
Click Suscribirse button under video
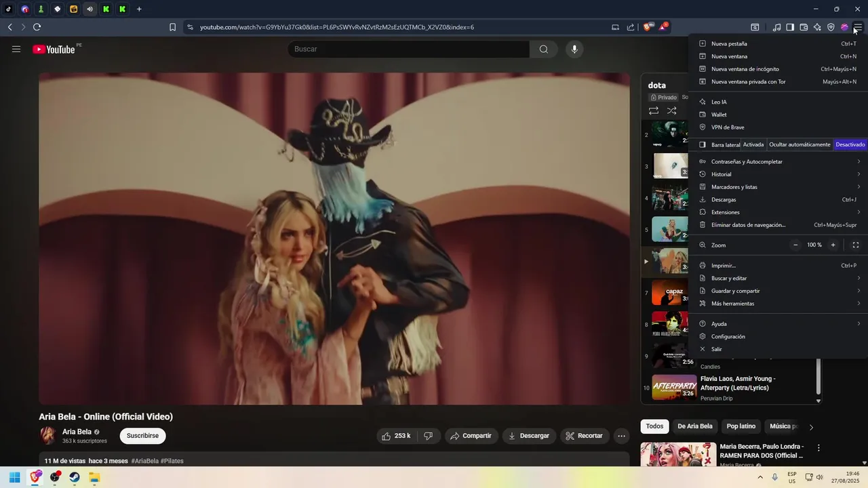[x=142, y=436]
